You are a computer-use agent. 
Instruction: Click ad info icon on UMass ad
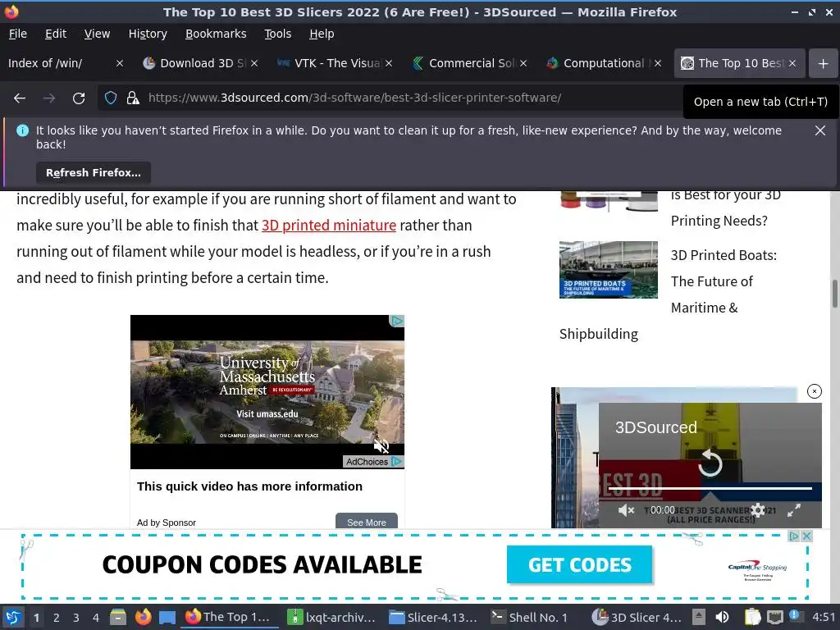396,321
